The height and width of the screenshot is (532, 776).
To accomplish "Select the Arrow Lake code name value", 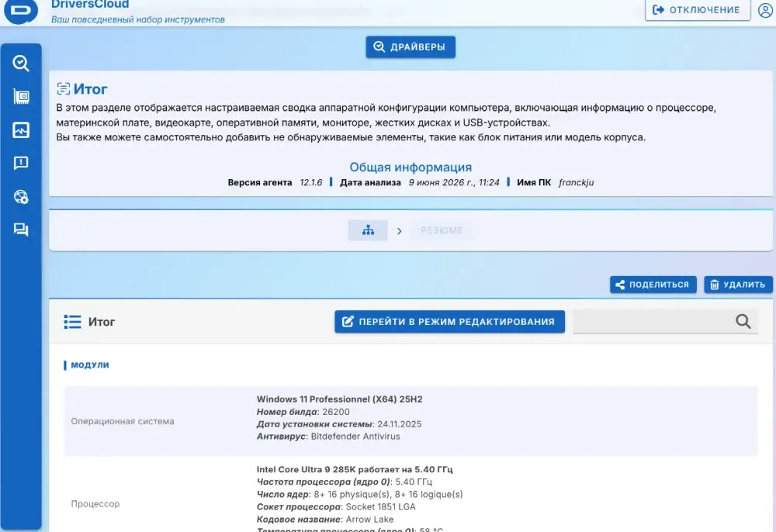I will coord(369,519).
